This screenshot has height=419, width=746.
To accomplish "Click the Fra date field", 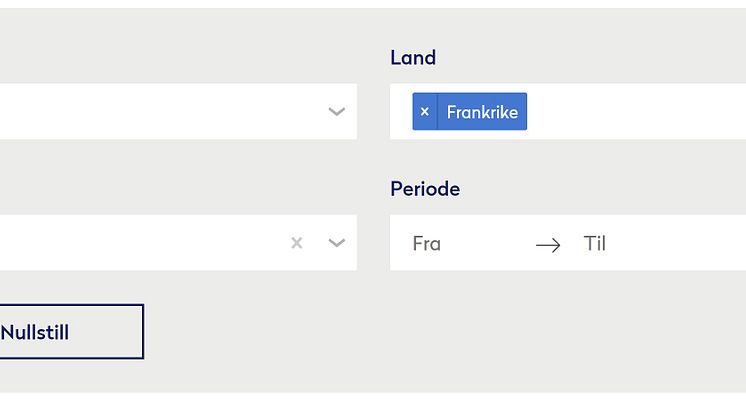I will pyautogui.click(x=427, y=243).
